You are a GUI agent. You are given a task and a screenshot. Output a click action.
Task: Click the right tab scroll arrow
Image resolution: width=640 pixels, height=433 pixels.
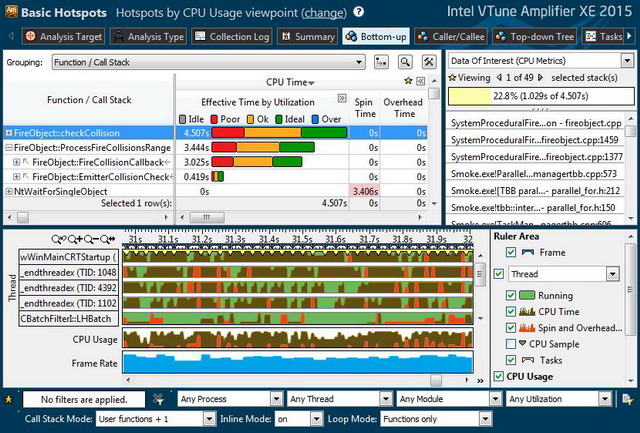tap(629, 36)
